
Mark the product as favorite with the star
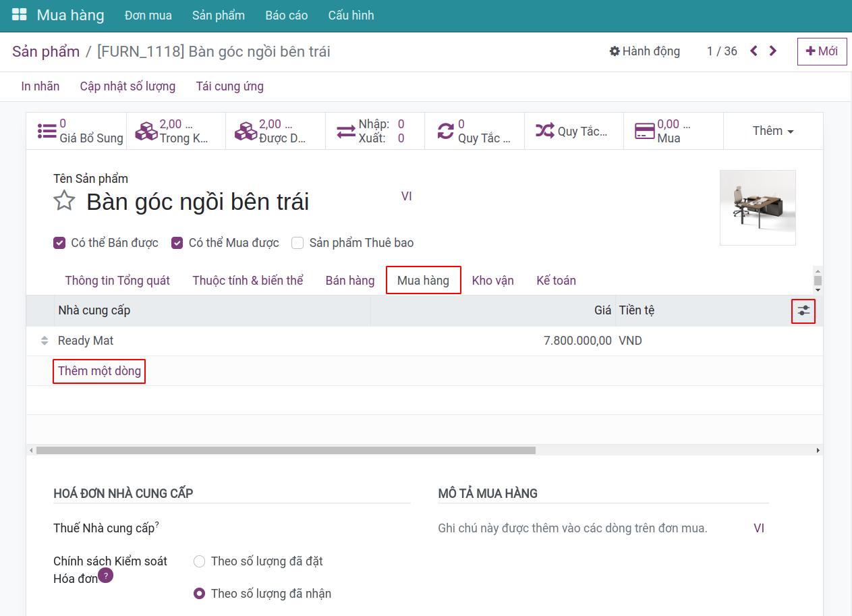click(64, 200)
